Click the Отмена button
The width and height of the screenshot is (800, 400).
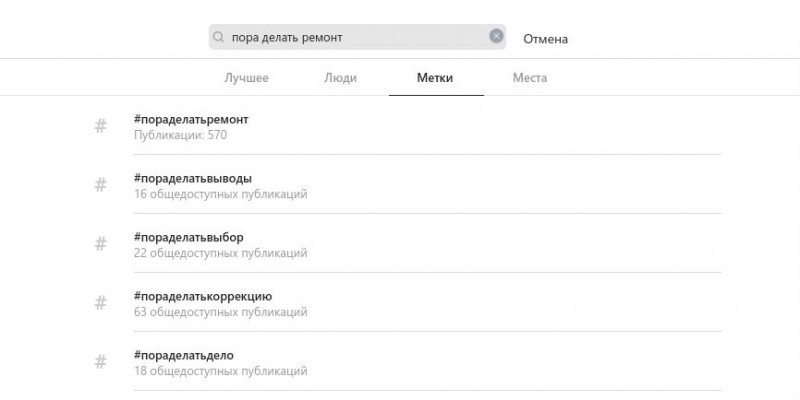pos(545,39)
